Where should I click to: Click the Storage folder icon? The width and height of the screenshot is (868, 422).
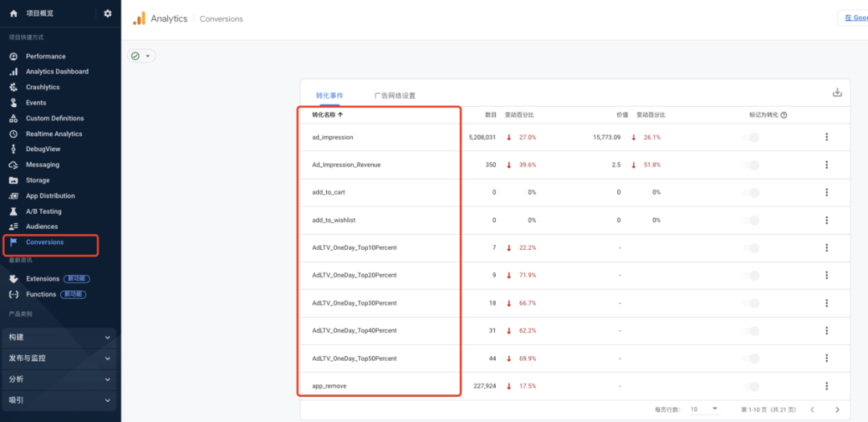[14, 180]
